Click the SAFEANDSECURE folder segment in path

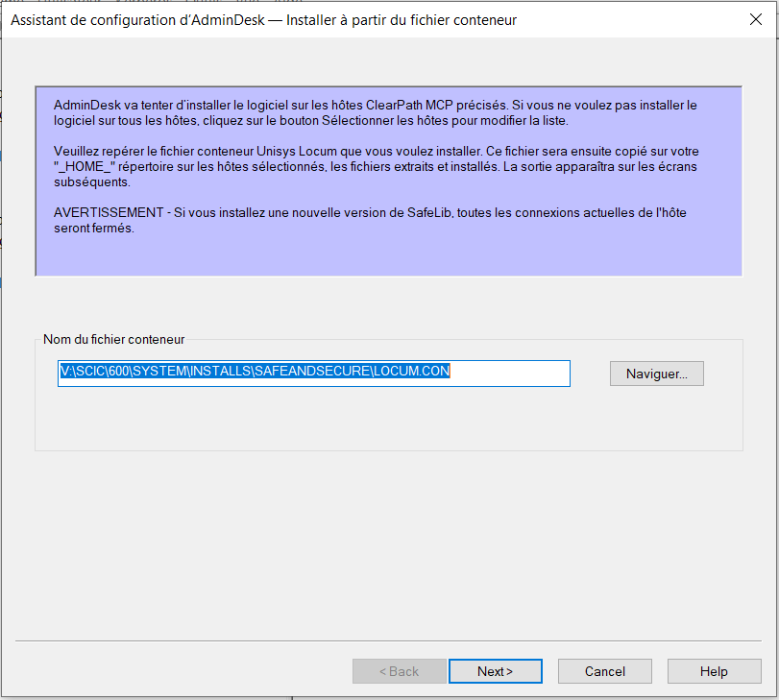point(315,373)
